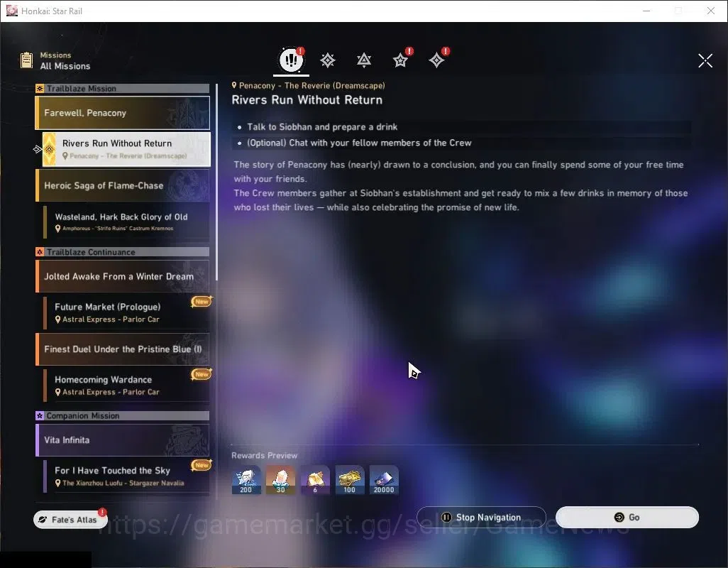Select For I Have Touched the Sky mission
This screenshot has height=568, width=728.
126,476
